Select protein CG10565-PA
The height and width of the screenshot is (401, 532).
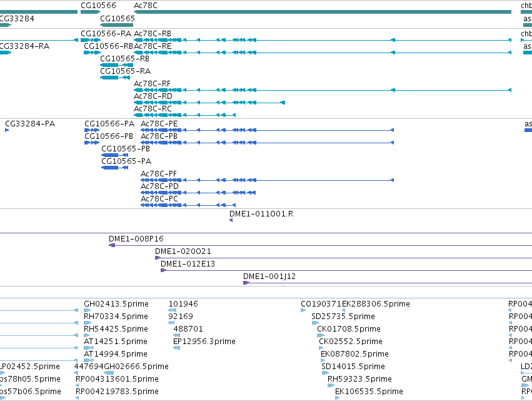pyautogui.click(x=114, y=168)
